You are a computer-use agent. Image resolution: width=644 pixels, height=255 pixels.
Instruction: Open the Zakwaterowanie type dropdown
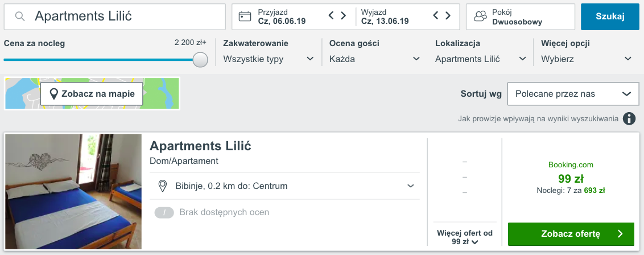point(269,59)
